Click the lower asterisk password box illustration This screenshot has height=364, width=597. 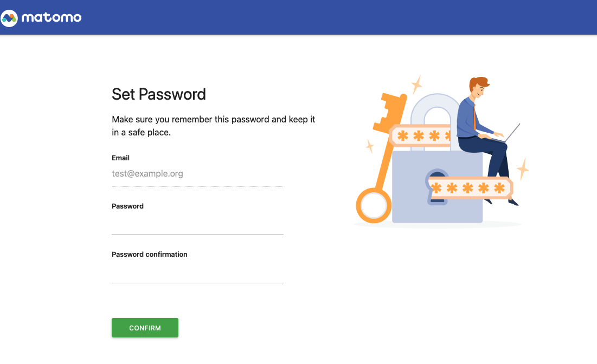470,188
